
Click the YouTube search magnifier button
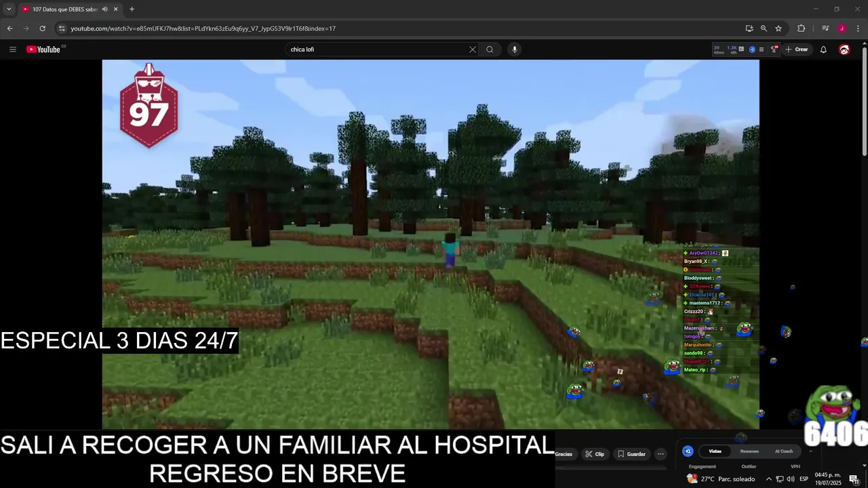pyautogui.click(x=490, y=49)
